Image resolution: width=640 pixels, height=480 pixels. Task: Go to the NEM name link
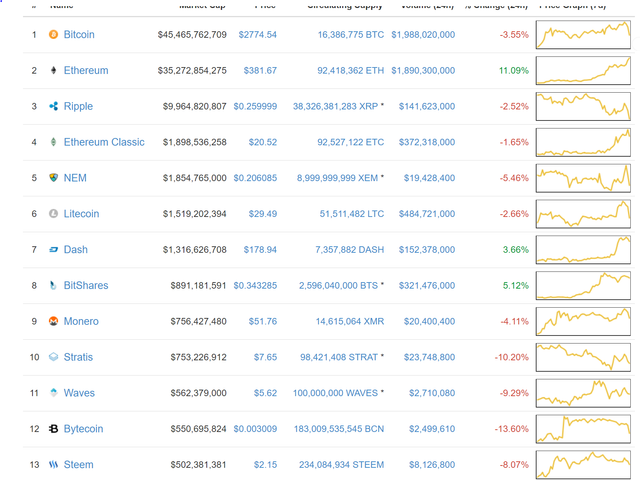(75, 178)
